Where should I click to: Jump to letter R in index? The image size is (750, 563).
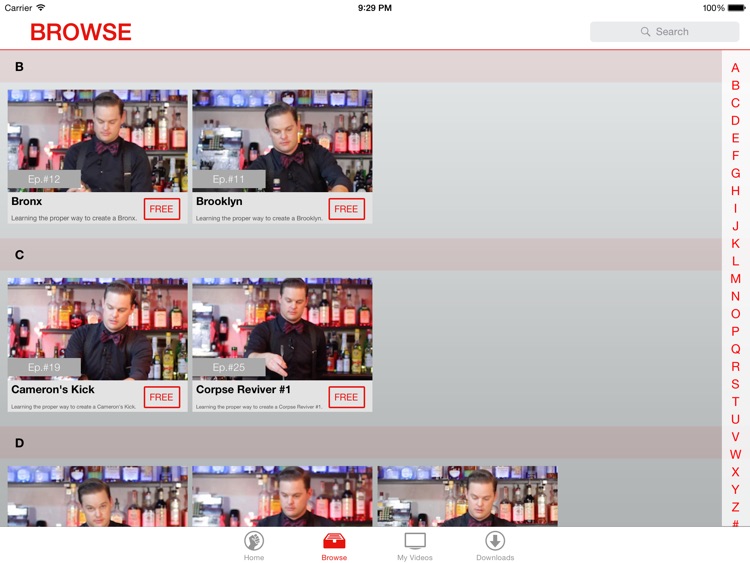(x=735, y=366)
